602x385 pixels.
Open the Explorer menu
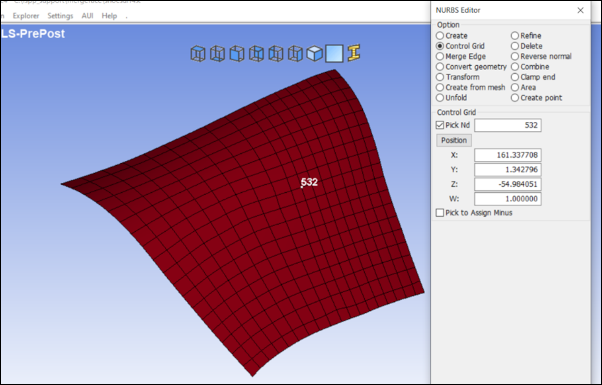click(26, 16)
